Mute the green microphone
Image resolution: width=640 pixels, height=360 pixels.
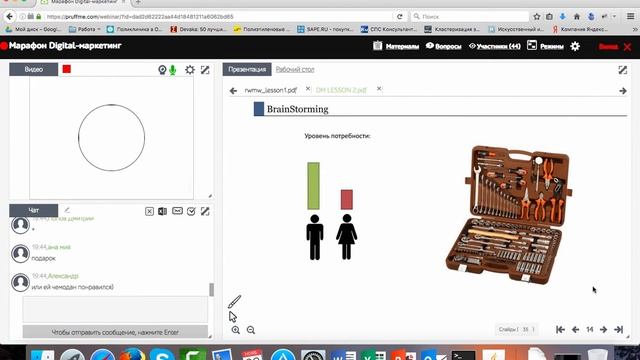tap(173, 70)
